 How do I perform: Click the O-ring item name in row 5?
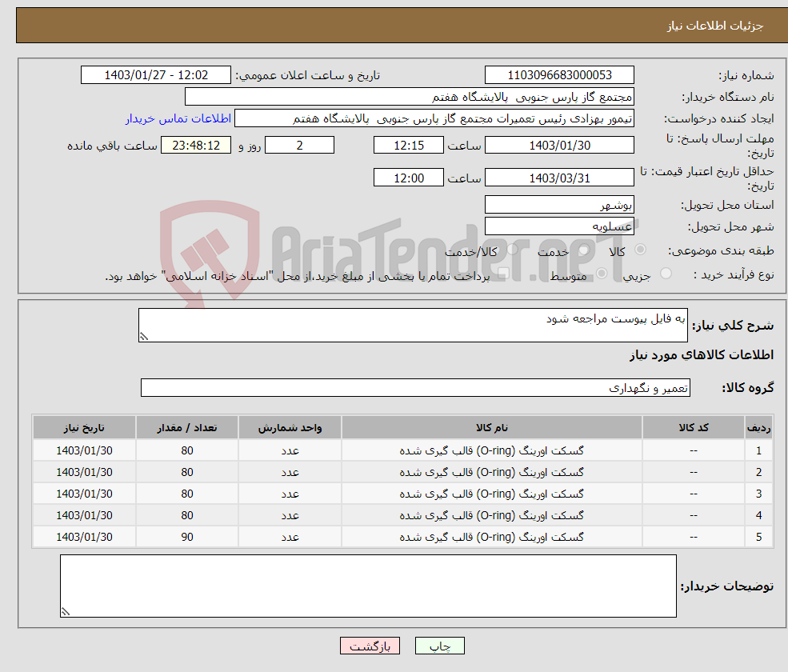(491, 538)
